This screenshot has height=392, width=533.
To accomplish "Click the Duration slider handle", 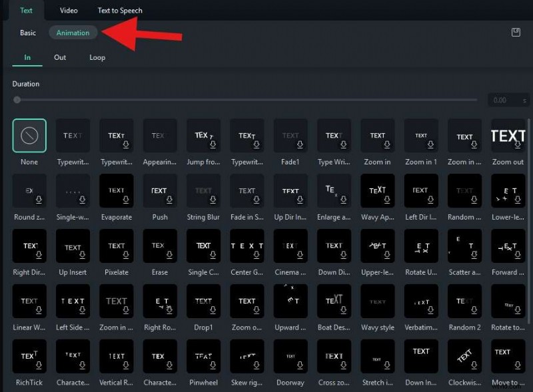I will tap(17, 100).
